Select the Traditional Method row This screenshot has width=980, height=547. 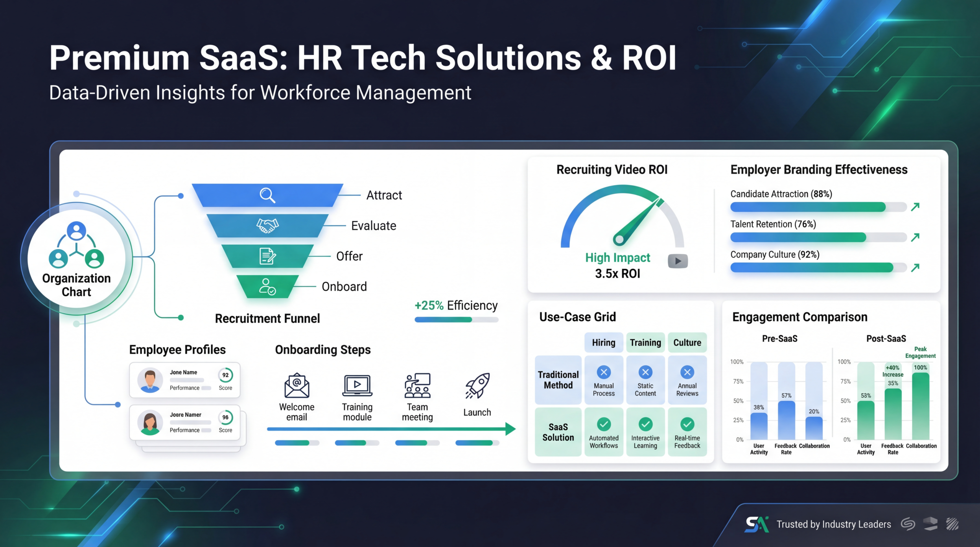(558, 380)
